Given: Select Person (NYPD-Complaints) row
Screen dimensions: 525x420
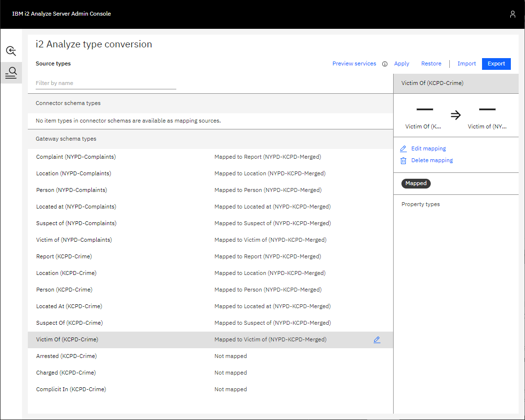Looking at the screenshot, I should [71, 190].
